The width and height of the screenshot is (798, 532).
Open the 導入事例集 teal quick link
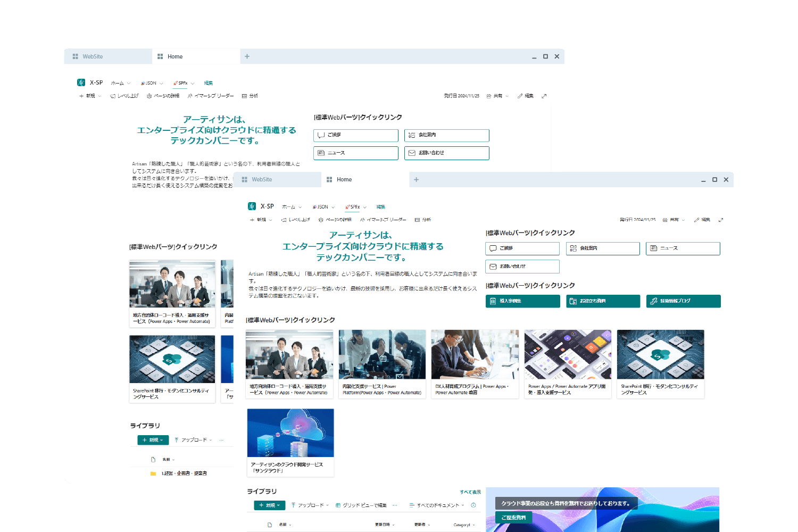[523, 301]
